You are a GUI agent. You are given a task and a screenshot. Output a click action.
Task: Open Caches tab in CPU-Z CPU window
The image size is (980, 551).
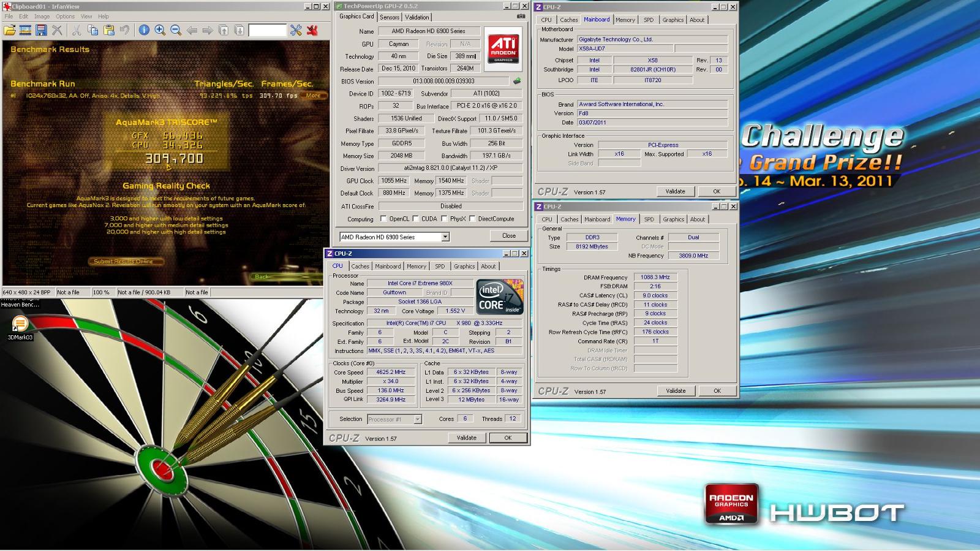(360, 266)
